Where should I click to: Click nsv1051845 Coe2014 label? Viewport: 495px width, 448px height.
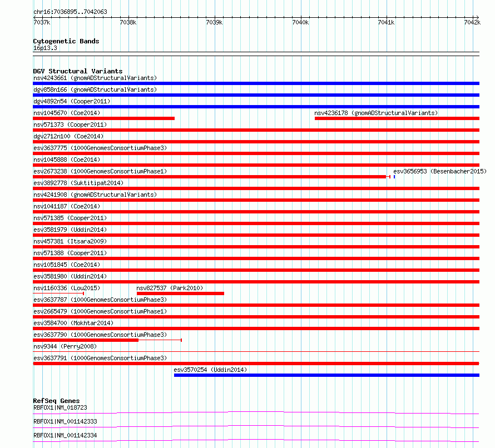tap(67, 265)
